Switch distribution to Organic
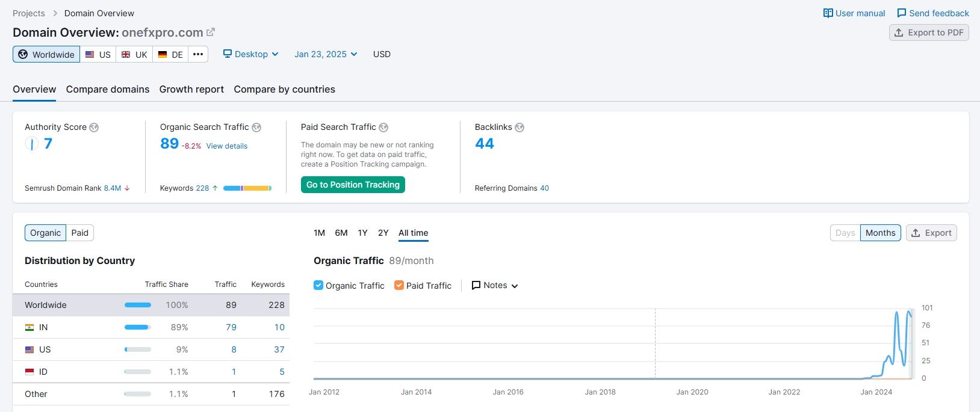The width and height of the screenshot is (980, 412). (46, 233)
